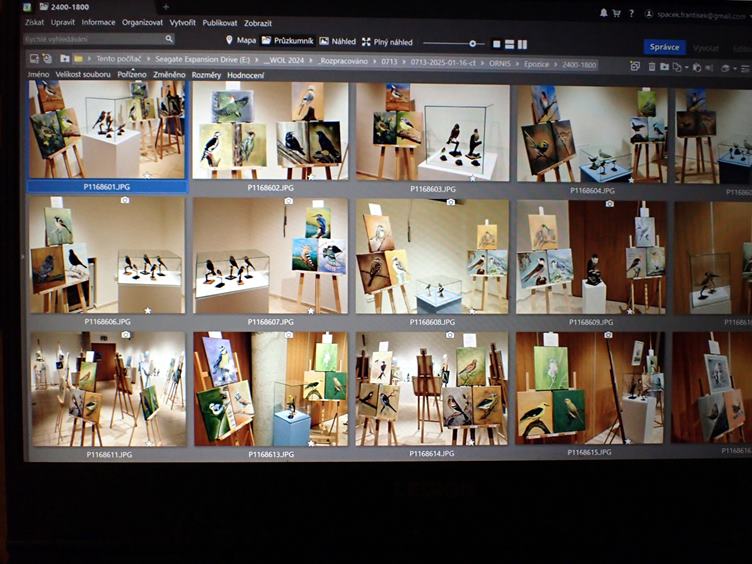This screenshot has height=564, width=752.
Task: Open the Publikovat menu
Action: 220,23
